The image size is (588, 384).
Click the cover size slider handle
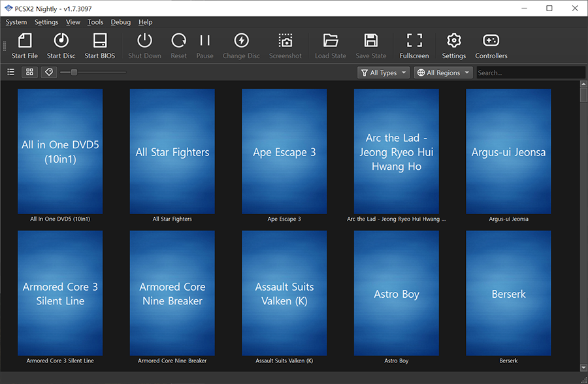pyautogui.click(x=74, y=72)
